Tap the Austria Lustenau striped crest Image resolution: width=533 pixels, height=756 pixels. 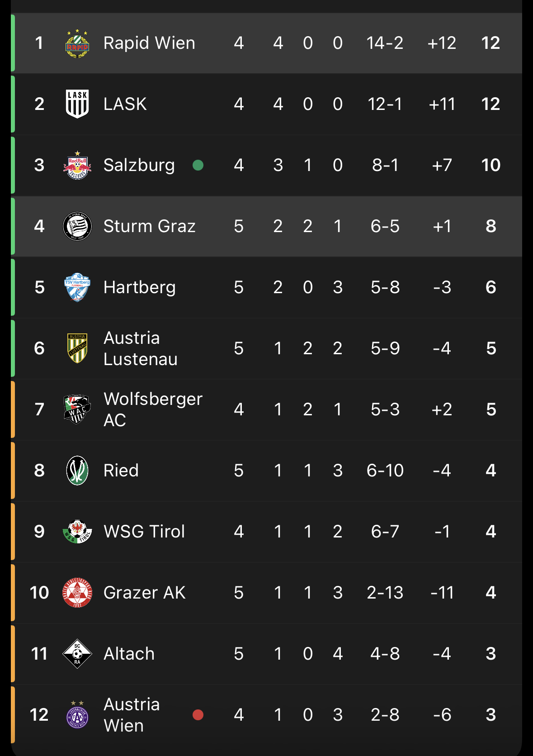(77, 348)
